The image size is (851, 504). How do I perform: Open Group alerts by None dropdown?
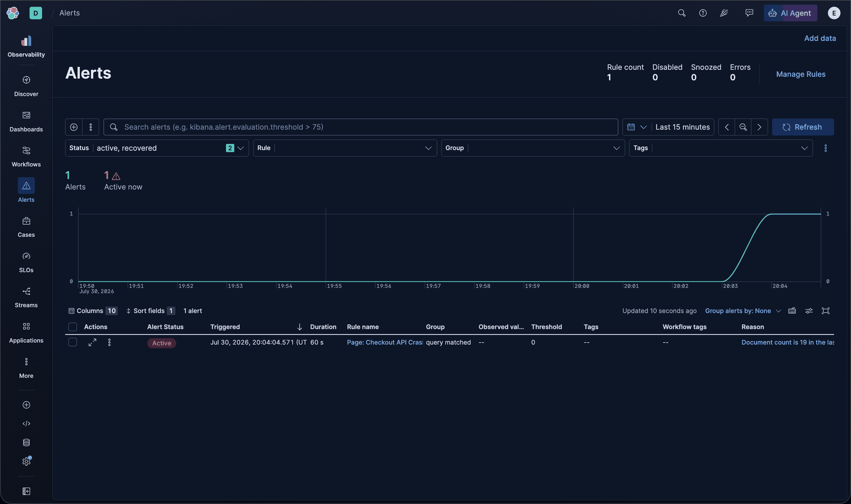pos(743,311)
